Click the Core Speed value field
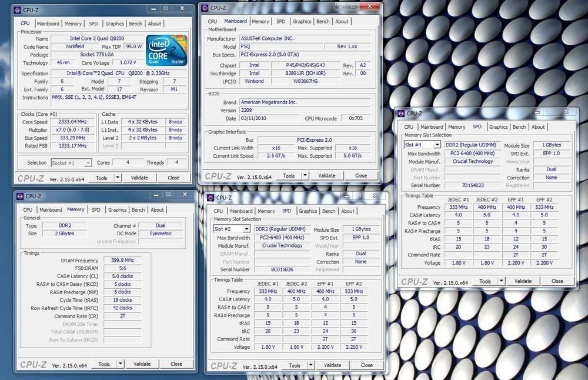The image size is (588, 380). [73, 122]
